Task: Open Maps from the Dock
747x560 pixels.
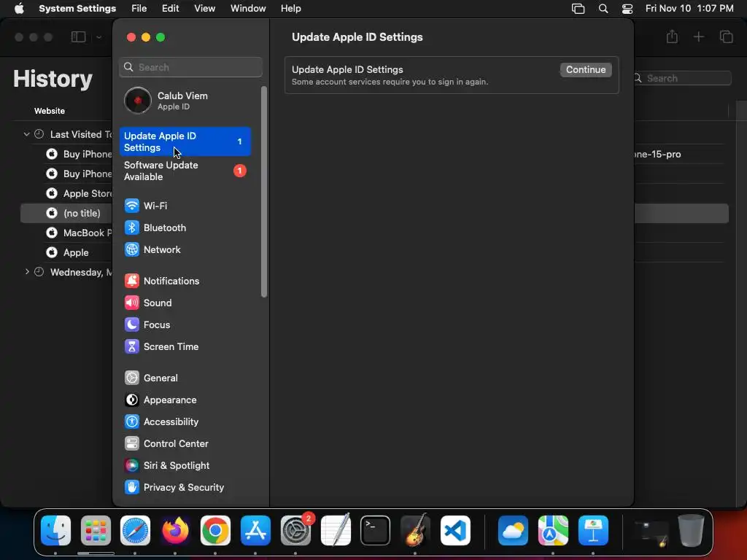Action: [x=553, y=531]
